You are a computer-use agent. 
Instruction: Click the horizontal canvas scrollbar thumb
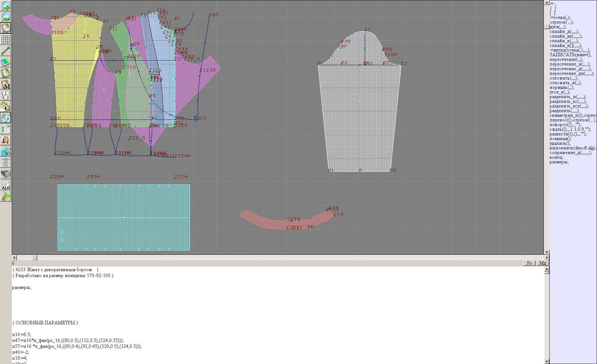click(35, 257)
